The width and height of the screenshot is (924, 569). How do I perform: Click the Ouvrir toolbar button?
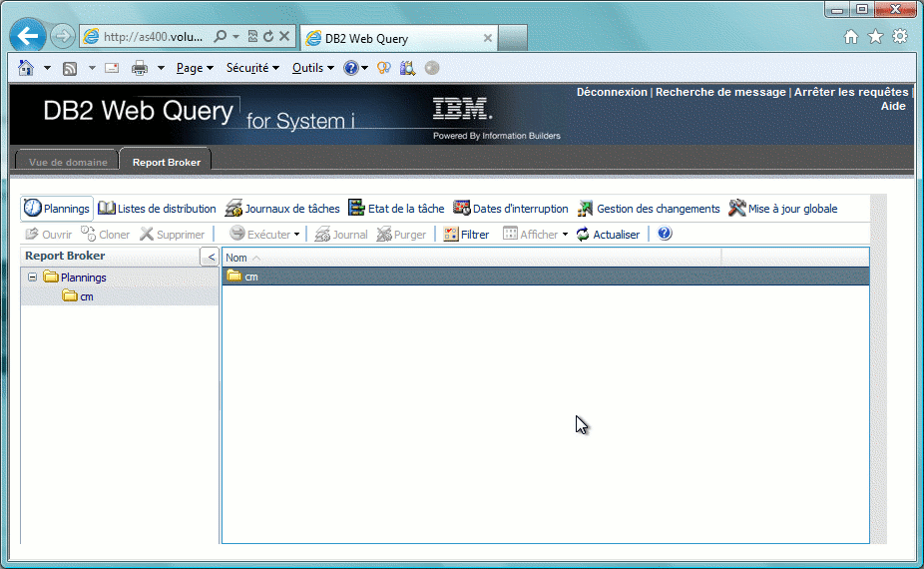coord(48,235)
